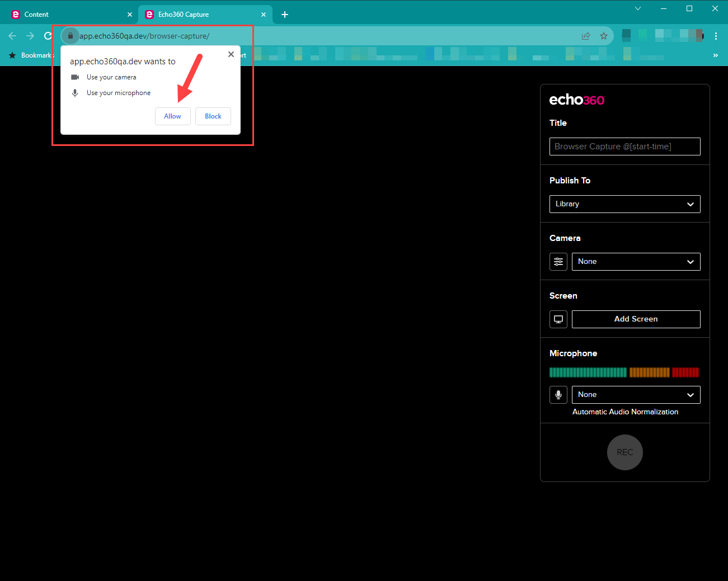Add Screen for capture

636,319
